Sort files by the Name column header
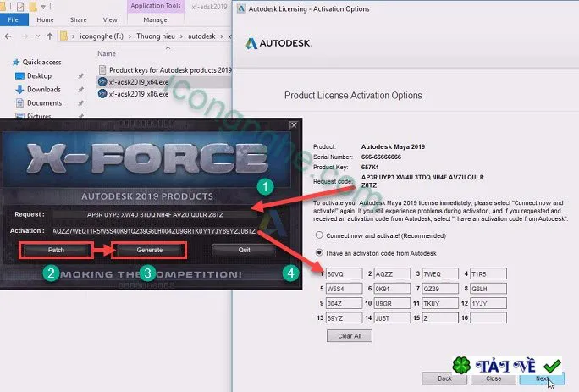 pos(107,53)
